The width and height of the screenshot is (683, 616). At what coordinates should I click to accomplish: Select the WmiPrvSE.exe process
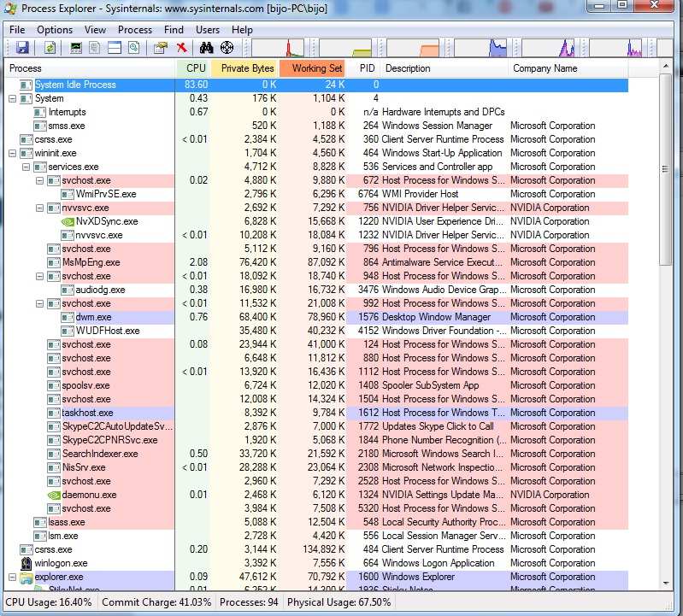coord(316,194)
